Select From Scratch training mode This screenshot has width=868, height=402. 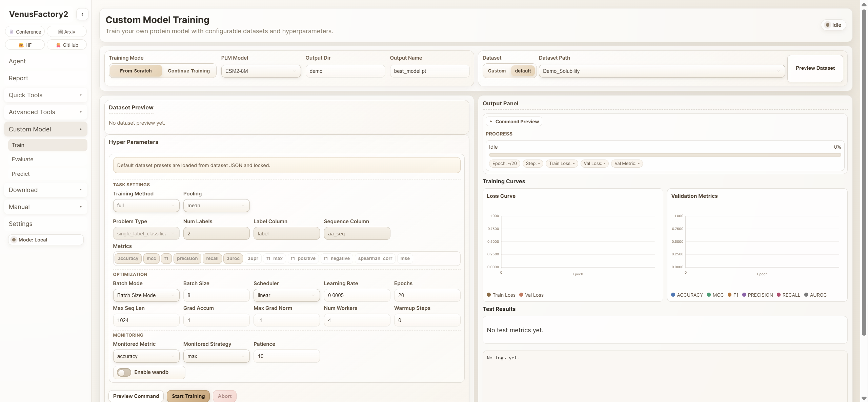tap(136, 71)
